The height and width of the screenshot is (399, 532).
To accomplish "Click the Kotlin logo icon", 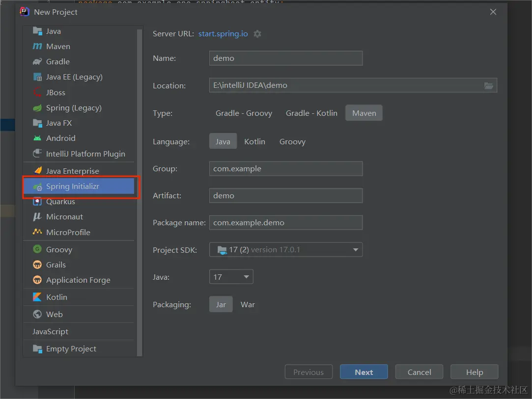I will [37, 297].
